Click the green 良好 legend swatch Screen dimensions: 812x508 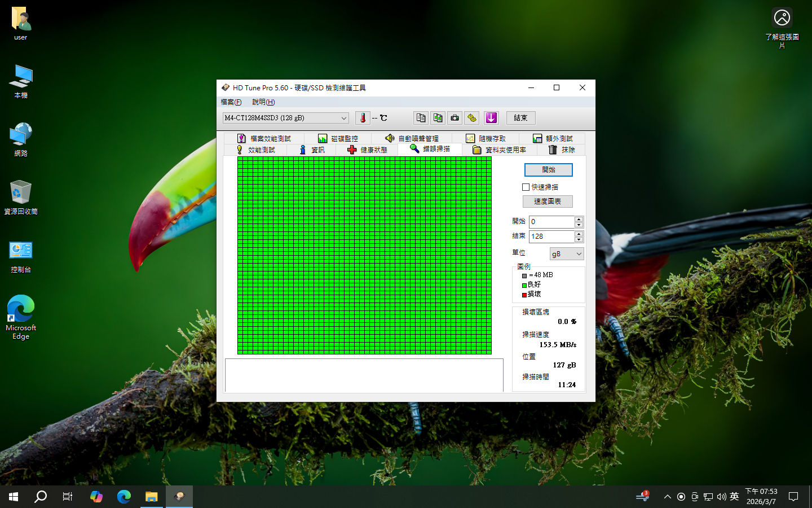click(x=524, y=285)
